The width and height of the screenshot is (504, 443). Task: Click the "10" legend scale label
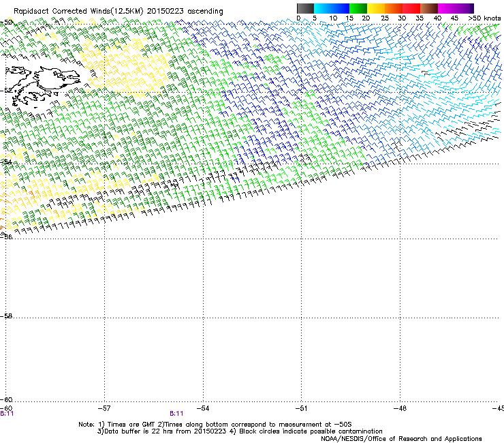[333, 18]
